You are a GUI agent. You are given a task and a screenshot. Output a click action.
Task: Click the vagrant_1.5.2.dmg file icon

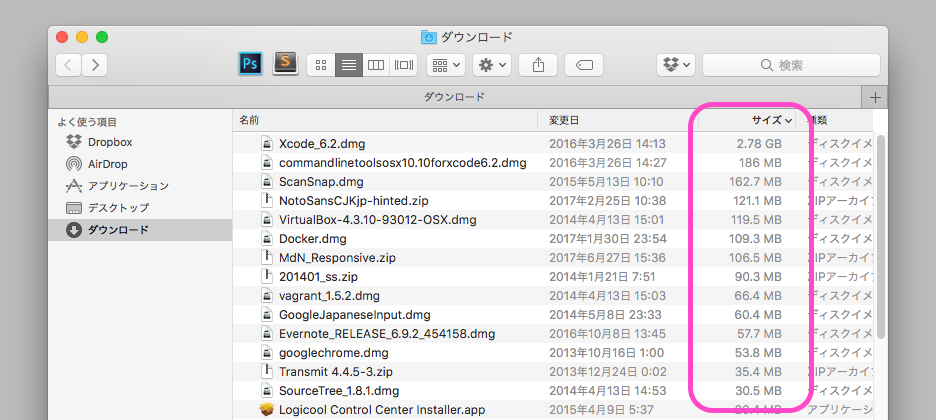click(x=267, y=296)
